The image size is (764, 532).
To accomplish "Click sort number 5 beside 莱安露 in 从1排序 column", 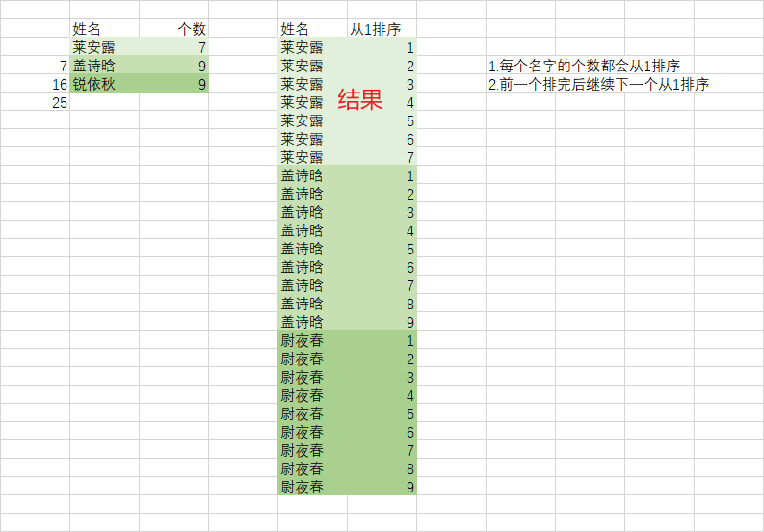I will (x=382, y=120).
